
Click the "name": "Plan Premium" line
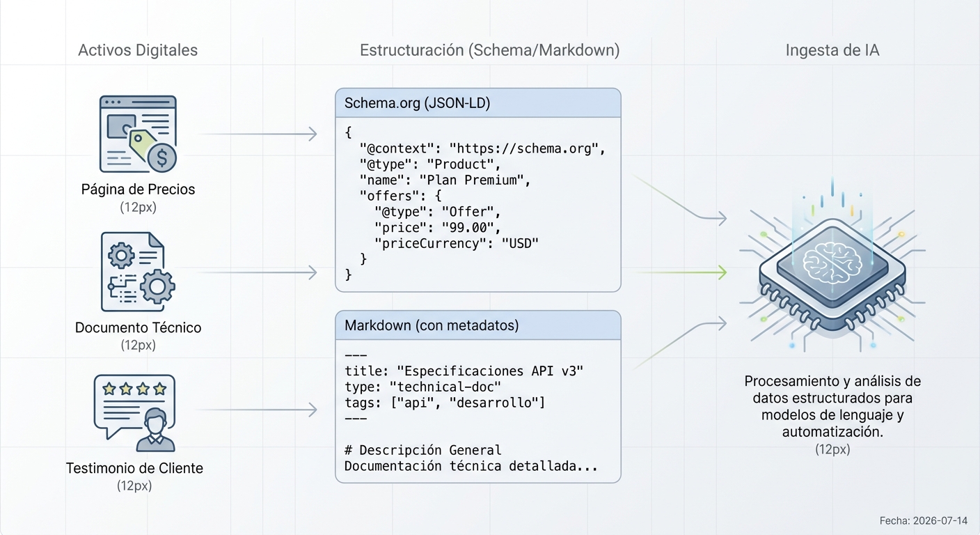coord(445,180)
